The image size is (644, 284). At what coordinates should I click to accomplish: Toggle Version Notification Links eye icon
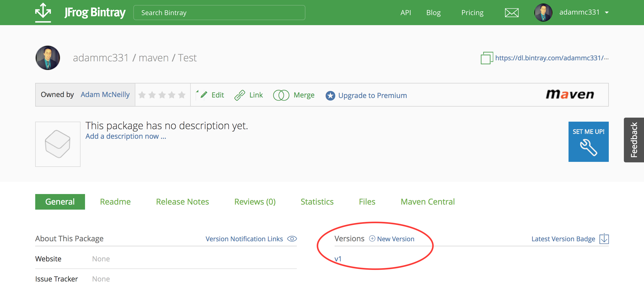(x=292, y=239)
